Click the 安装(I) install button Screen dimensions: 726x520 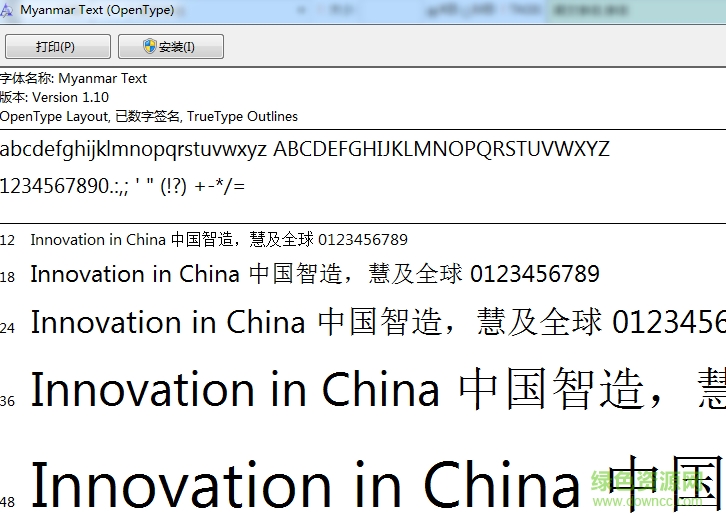pos(171,46)
